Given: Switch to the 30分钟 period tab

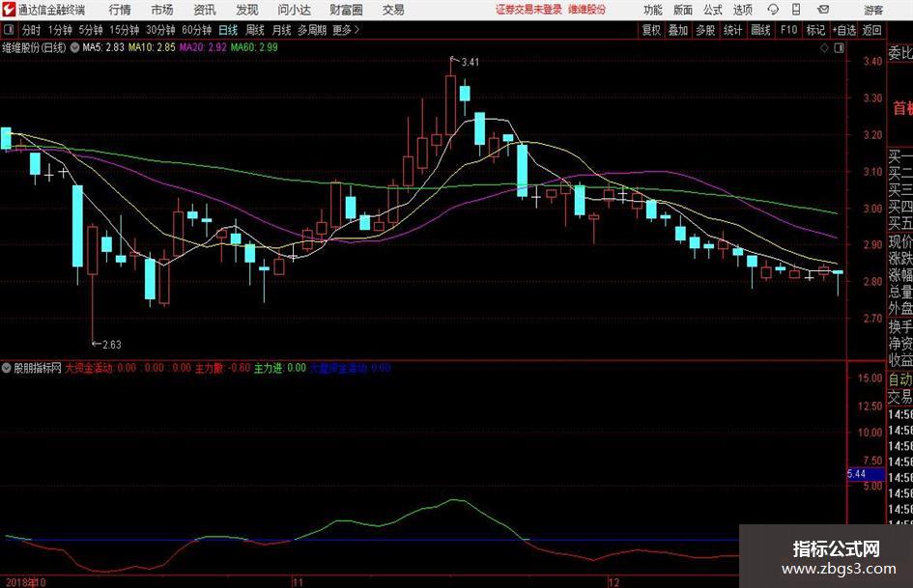Looking at the screenshot, I should pyautogui.click(x=160, y=30).
